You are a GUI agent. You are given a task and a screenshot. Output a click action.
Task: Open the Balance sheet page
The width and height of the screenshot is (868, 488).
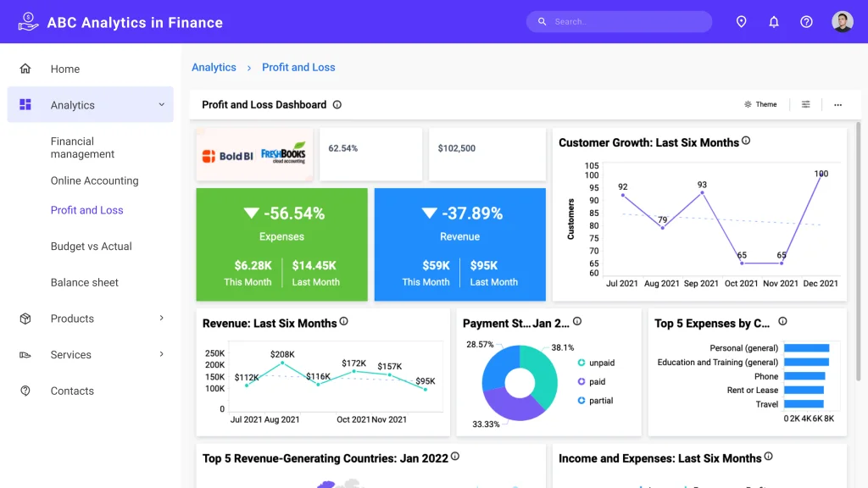(x=84, y=282)
